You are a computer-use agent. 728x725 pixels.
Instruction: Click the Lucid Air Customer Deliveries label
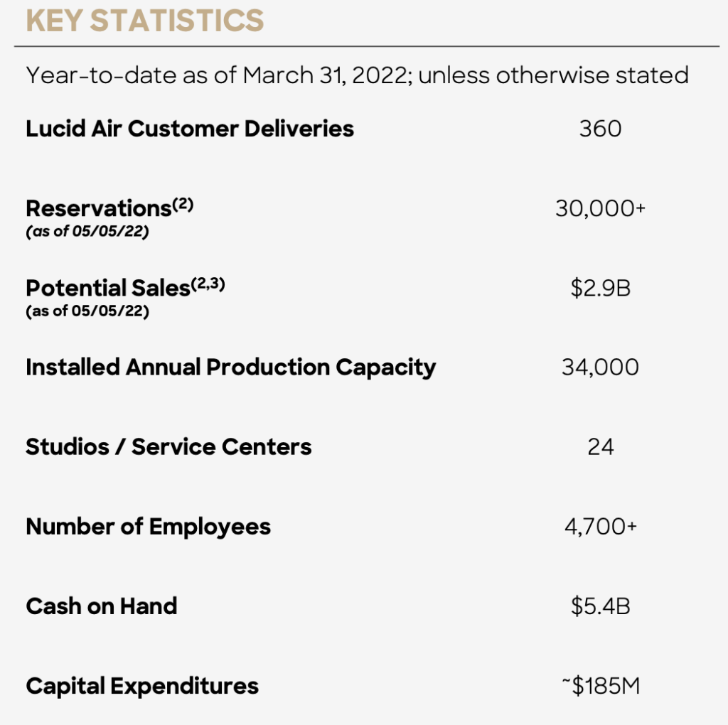[190, 129]
